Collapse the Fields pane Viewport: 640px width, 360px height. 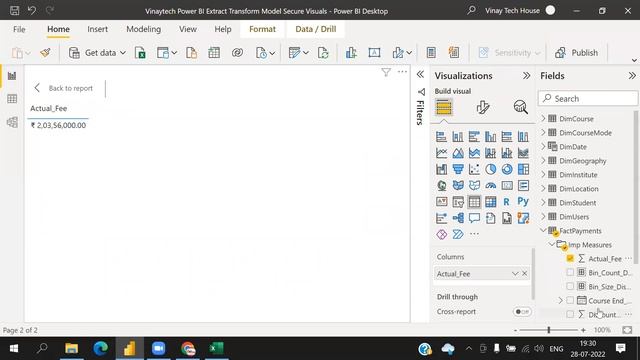click(632, 76)
